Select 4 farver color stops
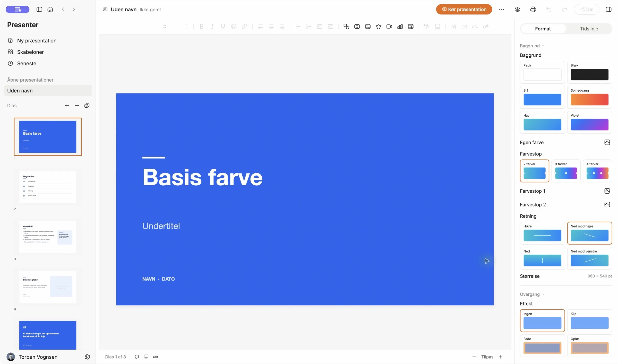618x364 pixels. point(597,171)
